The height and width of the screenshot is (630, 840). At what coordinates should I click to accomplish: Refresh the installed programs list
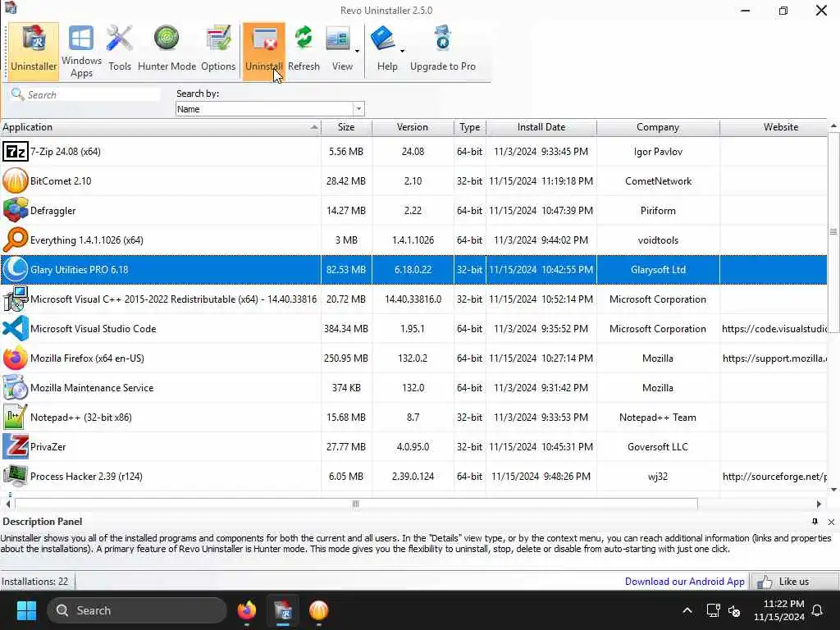coord(304,49)
